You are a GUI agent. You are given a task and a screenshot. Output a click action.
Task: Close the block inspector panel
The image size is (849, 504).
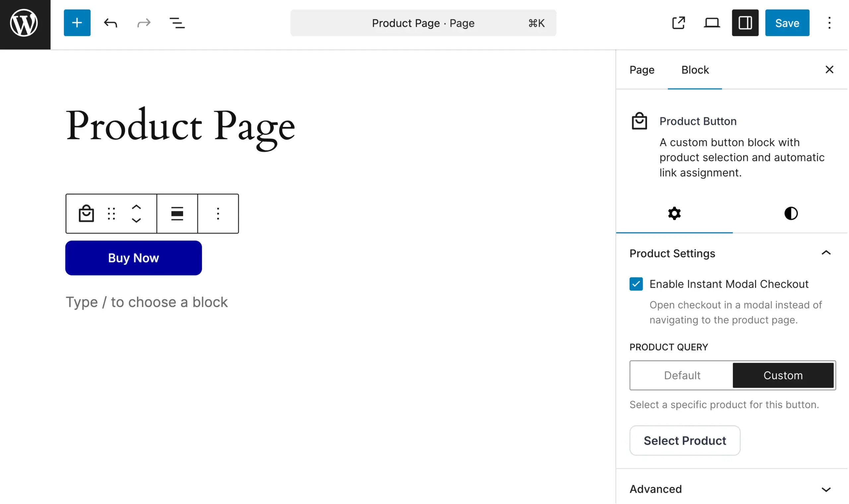click(830, 70)
